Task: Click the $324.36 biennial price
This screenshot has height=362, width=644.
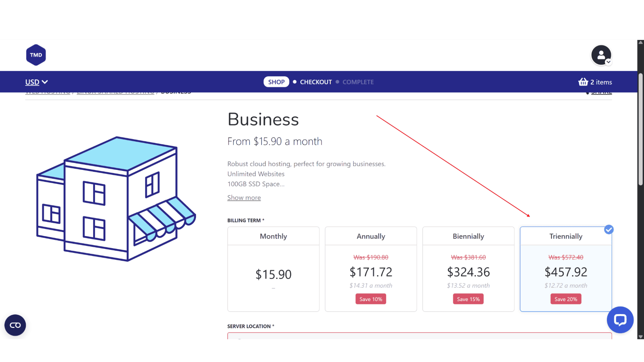Action: (x=468, y=272)
